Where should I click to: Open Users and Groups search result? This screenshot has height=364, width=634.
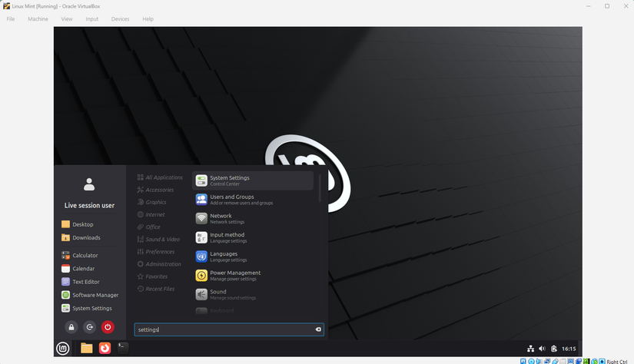[253, 200]
